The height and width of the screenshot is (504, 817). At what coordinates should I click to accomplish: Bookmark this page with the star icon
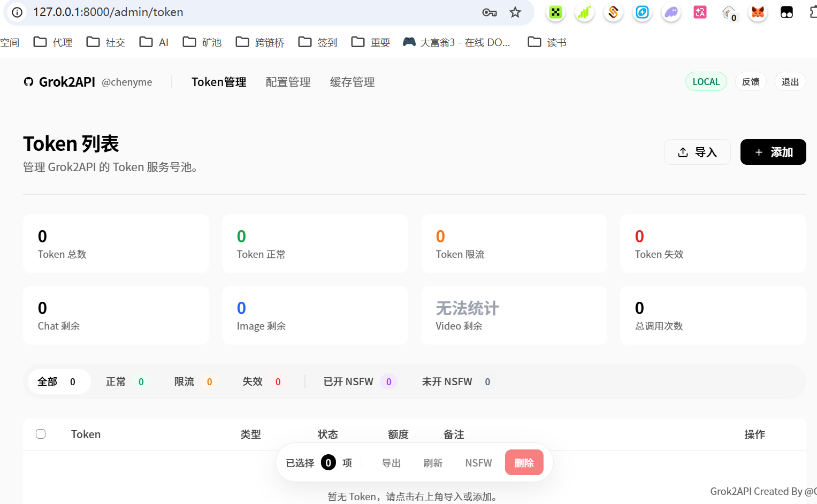click(x=515, y=12)
